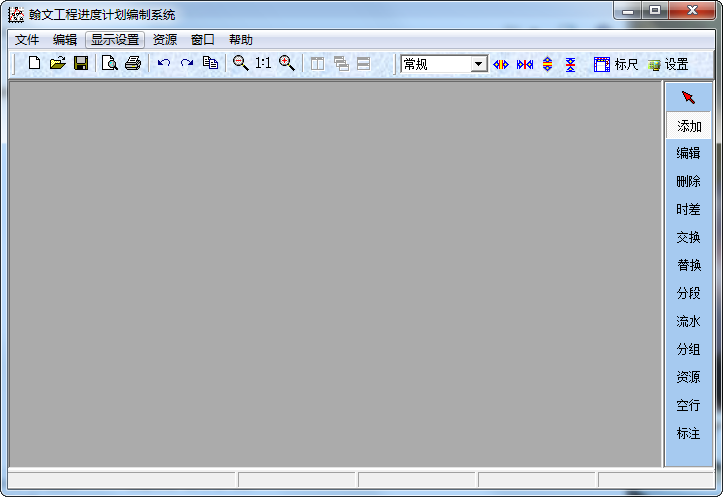Select the red arrow pointer tool
This screenshot has height=497, width=723.
688,97
